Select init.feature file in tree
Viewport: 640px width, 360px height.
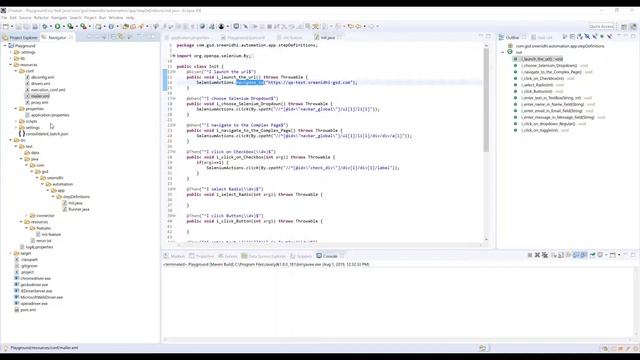51,234
